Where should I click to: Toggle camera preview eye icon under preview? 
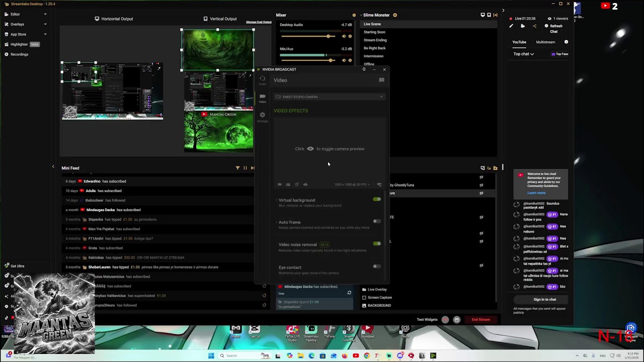[305, 185]
